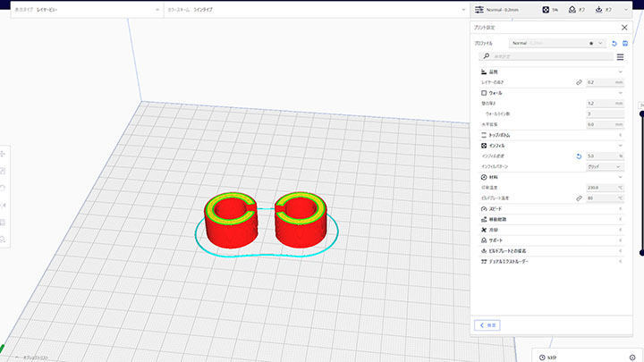Click the magnifier icon in settings search
The width and height of the screenshot is (644, 362).
[x=487, y=56]
